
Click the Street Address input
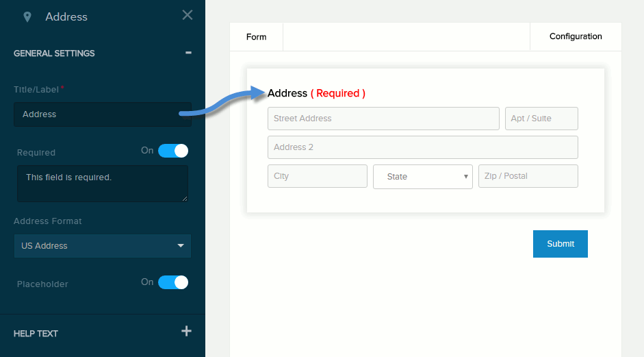(x=383, y=119)
